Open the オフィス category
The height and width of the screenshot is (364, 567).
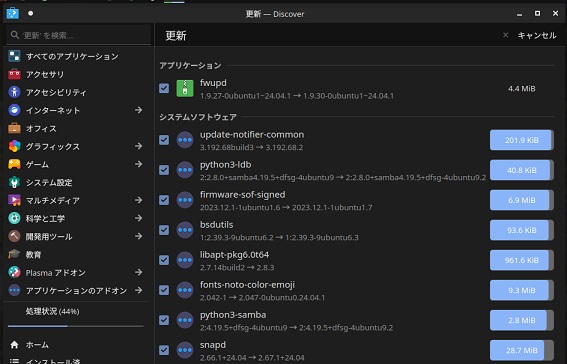click(76, 128)
